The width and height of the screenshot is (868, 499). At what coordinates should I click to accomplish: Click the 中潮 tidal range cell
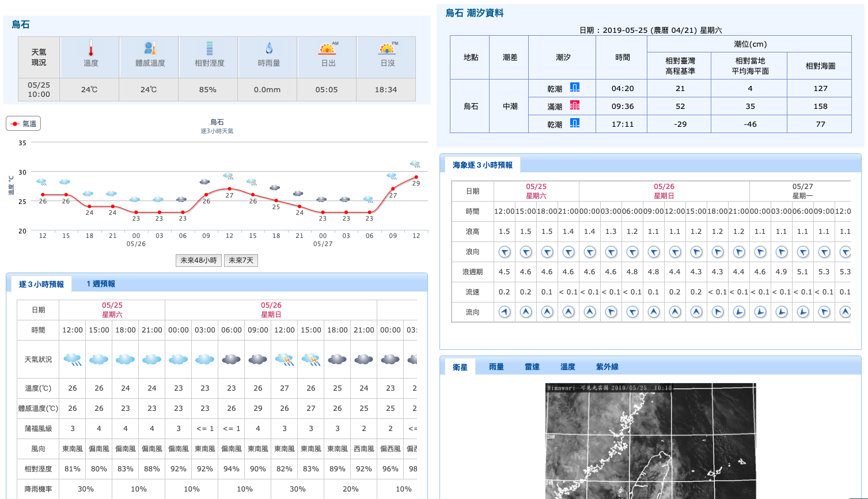510,106
